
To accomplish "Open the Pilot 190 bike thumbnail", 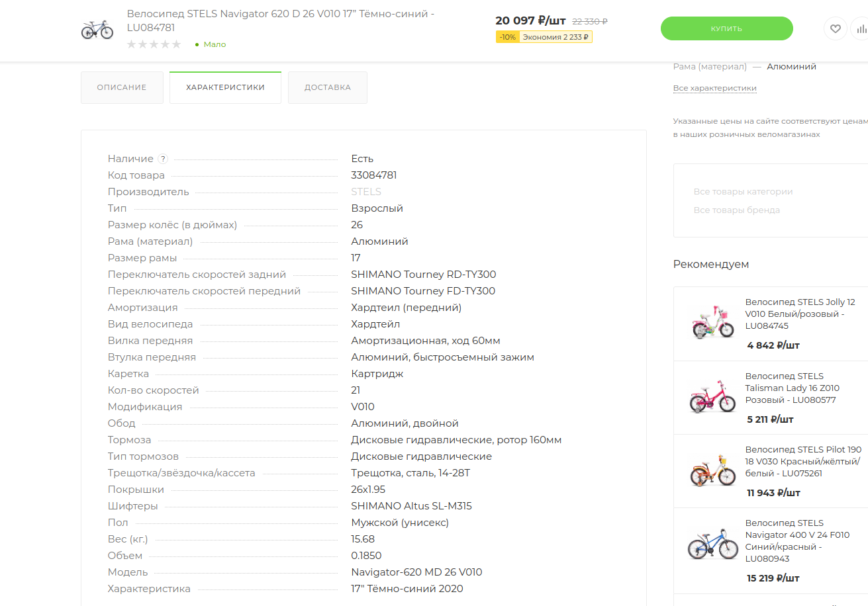I will (712, 471).
